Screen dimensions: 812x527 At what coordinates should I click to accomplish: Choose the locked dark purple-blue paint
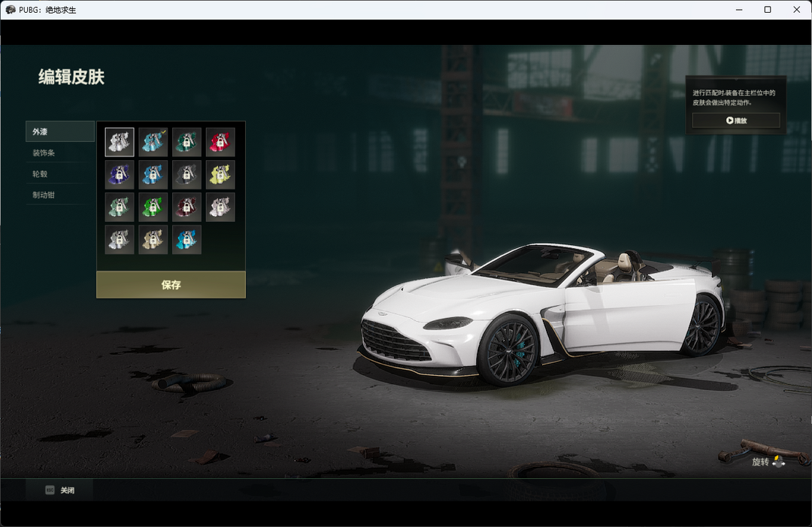119,174
